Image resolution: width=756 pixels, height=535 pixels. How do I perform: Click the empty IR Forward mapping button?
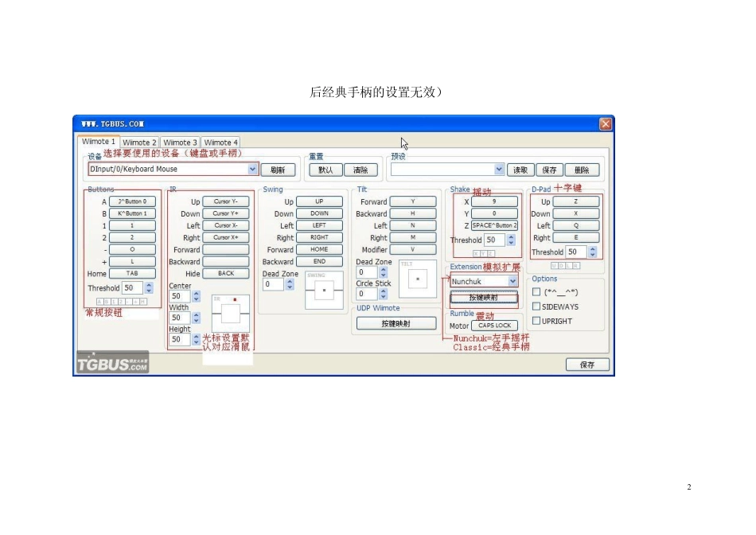tap(226, 249)
